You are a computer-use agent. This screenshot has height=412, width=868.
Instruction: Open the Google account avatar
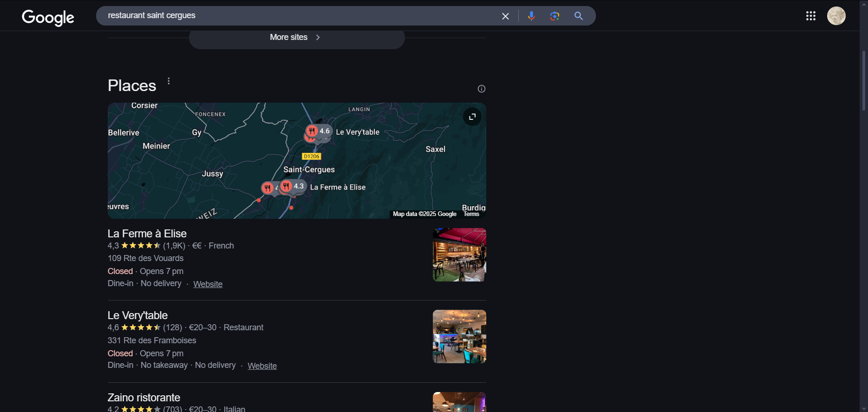click(836, 16)
